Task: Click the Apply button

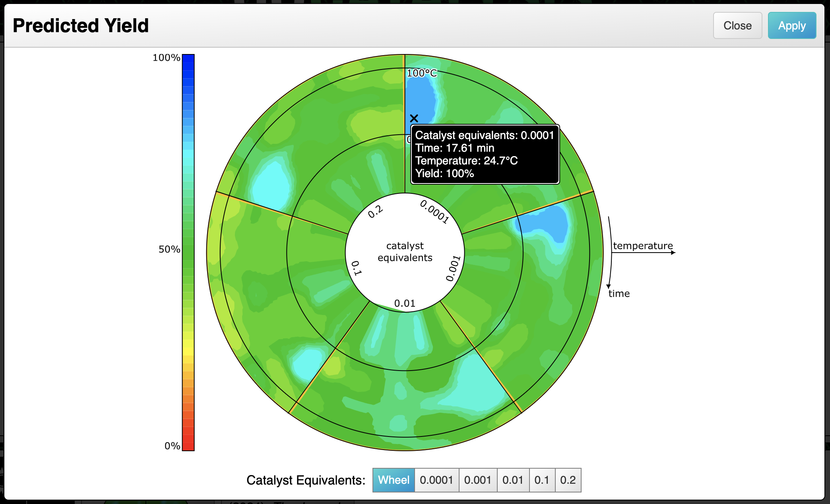Action: (x=791, y=25)
